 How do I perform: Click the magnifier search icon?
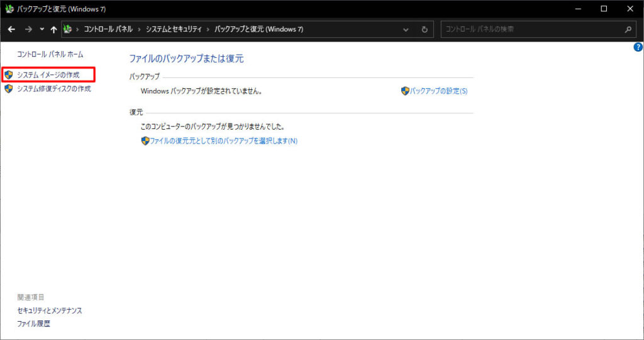click(628, 29)
